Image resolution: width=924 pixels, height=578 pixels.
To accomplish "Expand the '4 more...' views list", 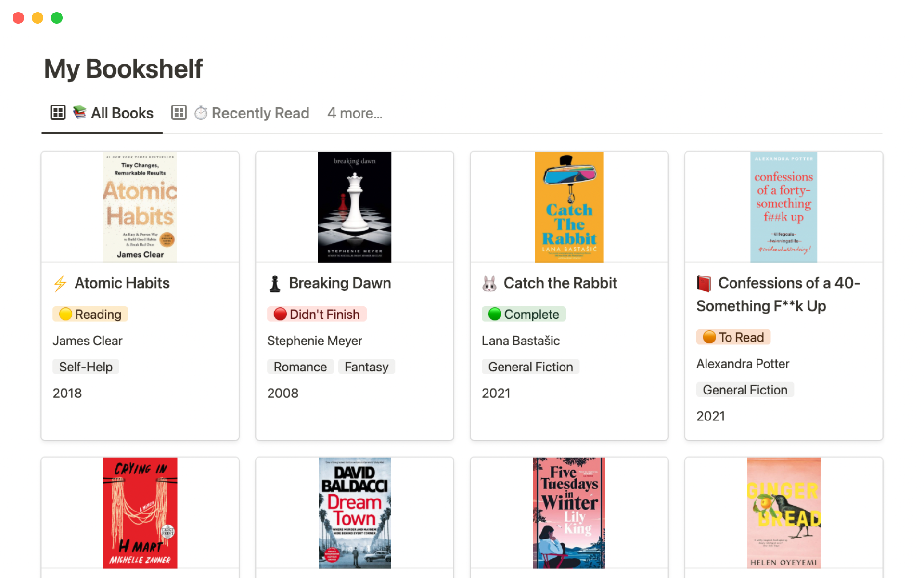I will pyautogui.click(x=355, y=113).
